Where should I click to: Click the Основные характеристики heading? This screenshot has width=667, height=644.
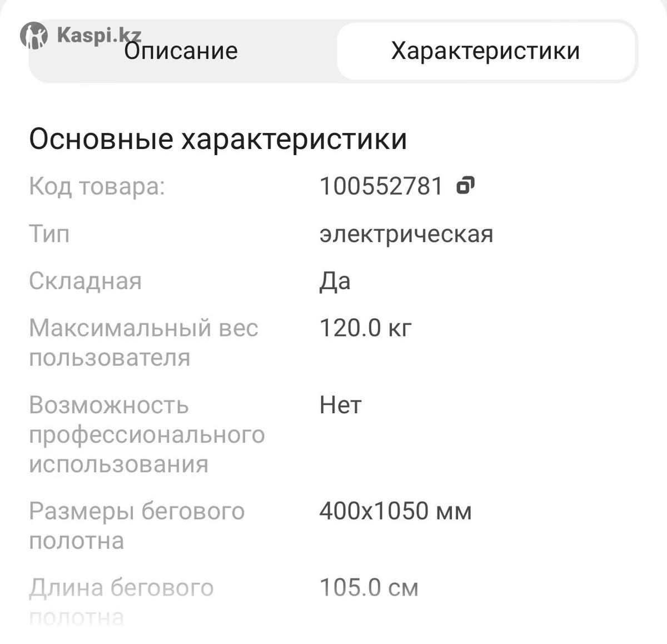(217, 139)
